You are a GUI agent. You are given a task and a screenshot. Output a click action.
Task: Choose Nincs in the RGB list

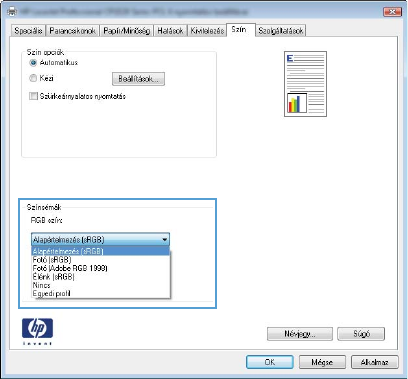pyautogui.click(x=100, y=285)
